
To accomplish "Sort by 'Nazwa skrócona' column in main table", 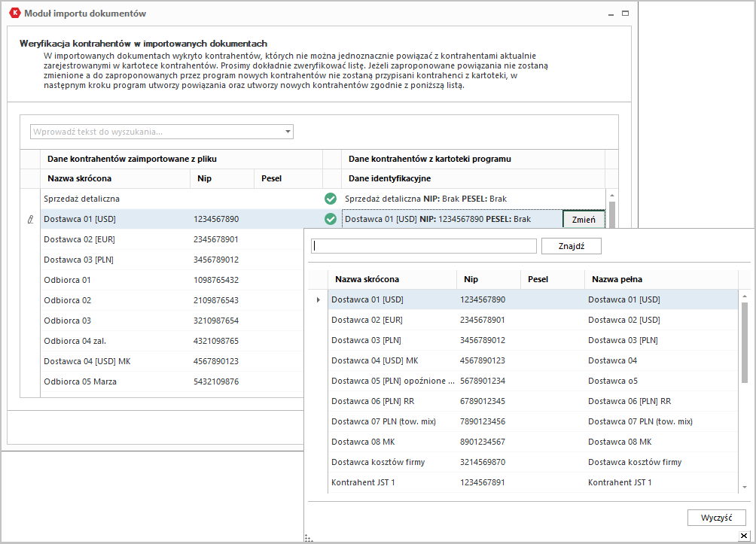I will tap(115, 178).
